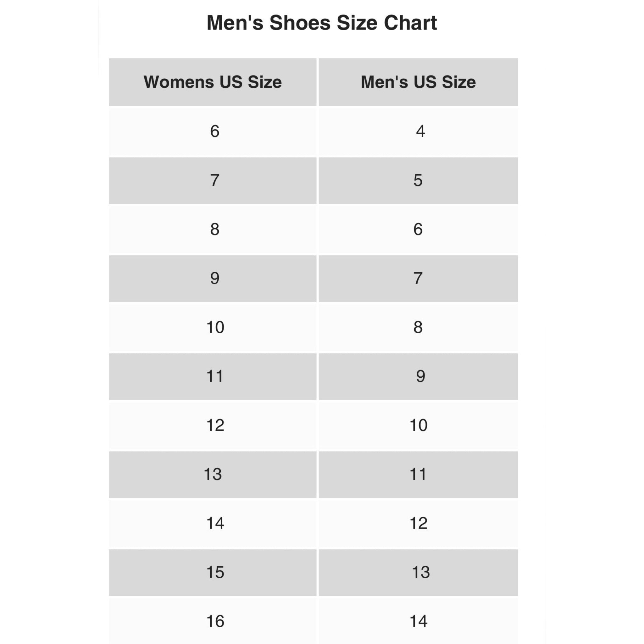Click the Men's size 8 cell
644x644 pixels.
(418, 327)
